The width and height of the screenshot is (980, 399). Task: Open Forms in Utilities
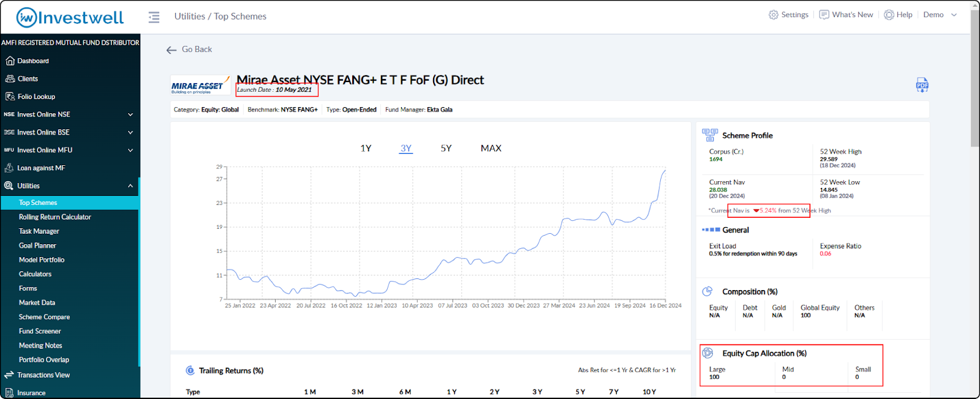28,288
